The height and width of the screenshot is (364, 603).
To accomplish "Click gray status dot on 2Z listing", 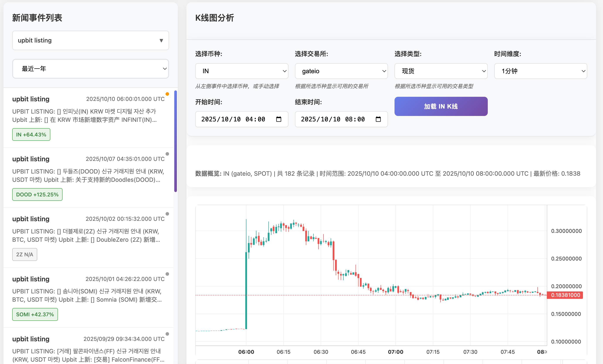I will click(167, 214).
